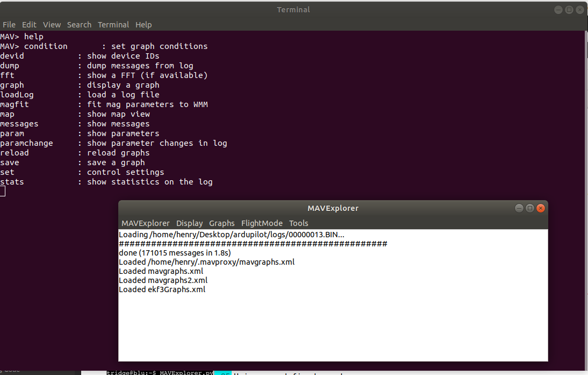The height and width of the screenshot is (375, 588).
Task: Minimize the MAVExplorer window
Action: pos(519,208)
